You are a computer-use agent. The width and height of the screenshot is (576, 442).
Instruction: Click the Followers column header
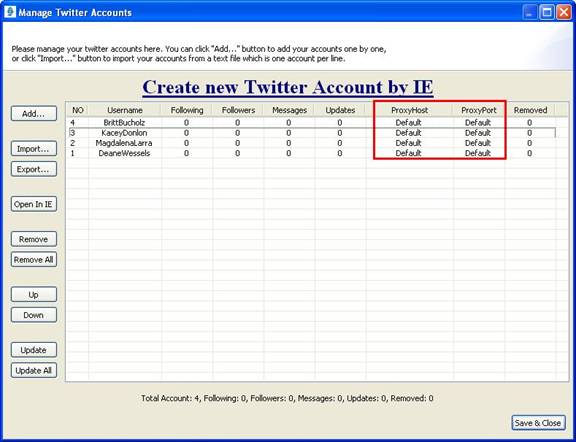point(238,110)
